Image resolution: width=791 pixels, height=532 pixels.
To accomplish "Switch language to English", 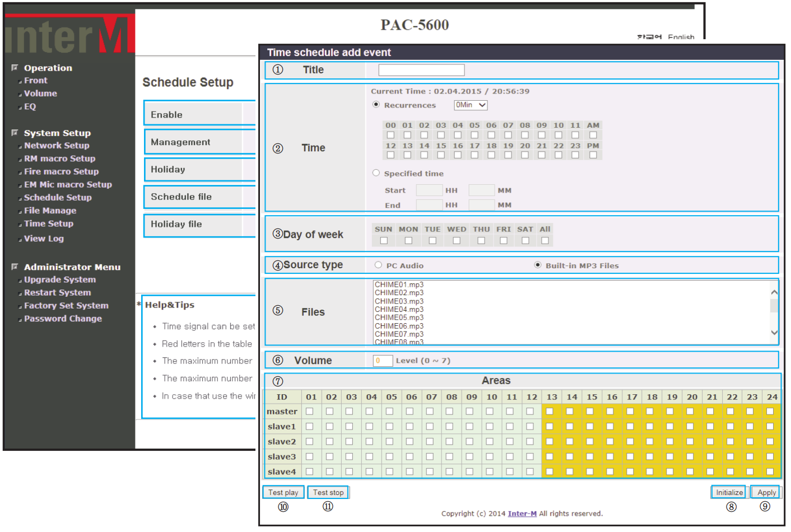I will [681, 37].
